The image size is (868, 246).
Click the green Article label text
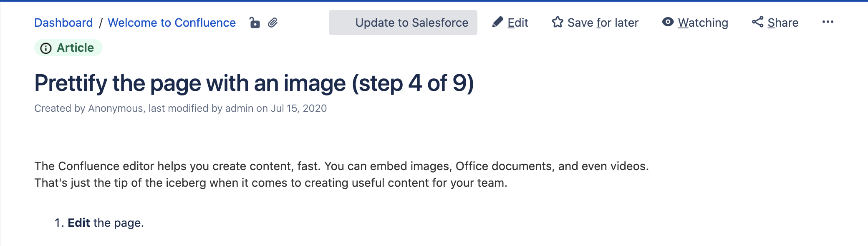75,48
